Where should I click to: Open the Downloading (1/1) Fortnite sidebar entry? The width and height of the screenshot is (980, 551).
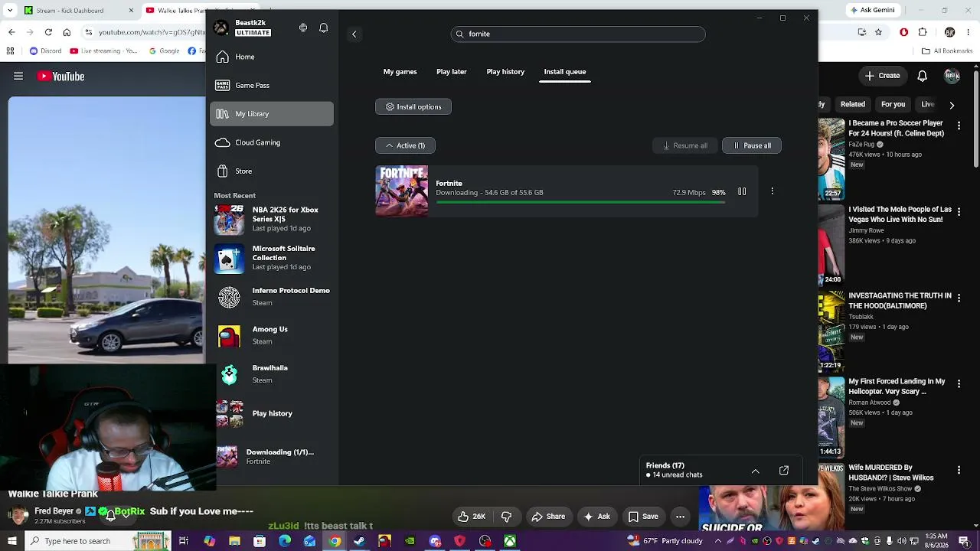coord(272,456)
